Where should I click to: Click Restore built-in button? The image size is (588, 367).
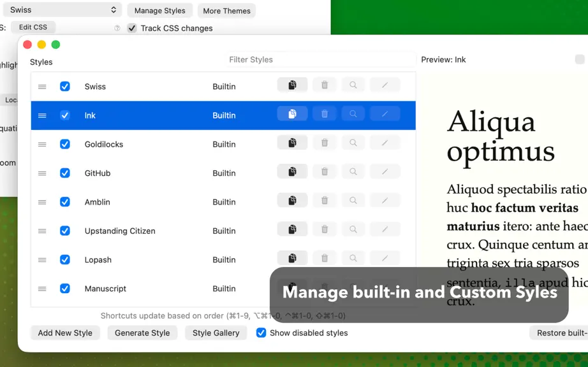[559, 333]
